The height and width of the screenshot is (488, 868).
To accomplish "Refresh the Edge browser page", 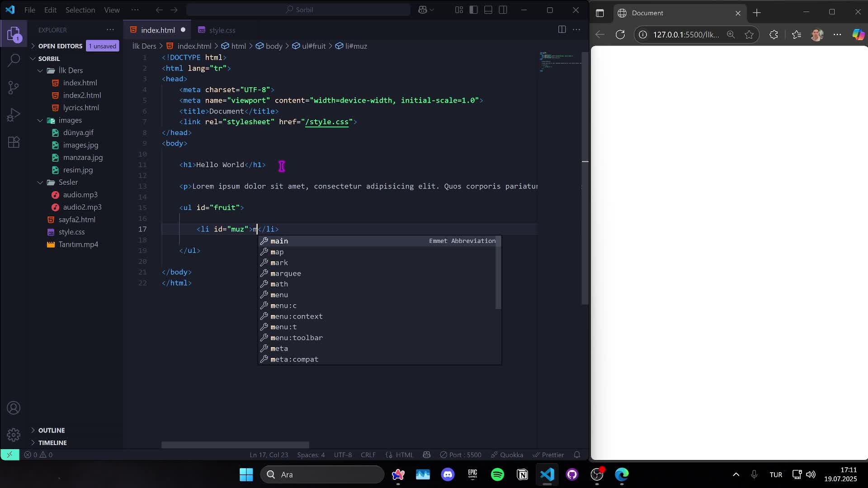I will pos(620,35).
